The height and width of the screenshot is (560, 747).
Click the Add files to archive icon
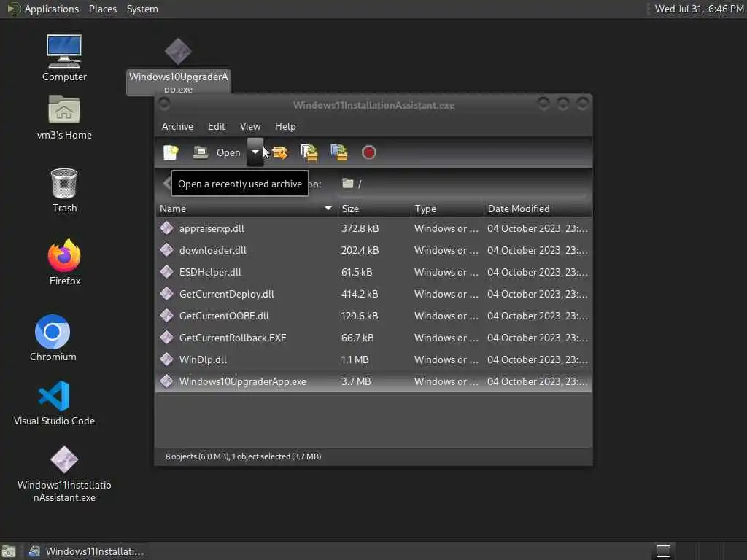(309, 152)
